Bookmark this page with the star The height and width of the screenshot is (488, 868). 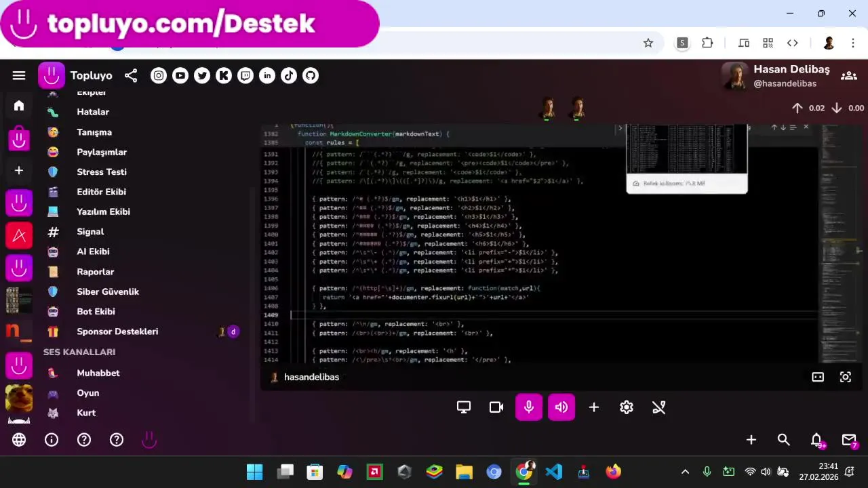coord(648,43)
